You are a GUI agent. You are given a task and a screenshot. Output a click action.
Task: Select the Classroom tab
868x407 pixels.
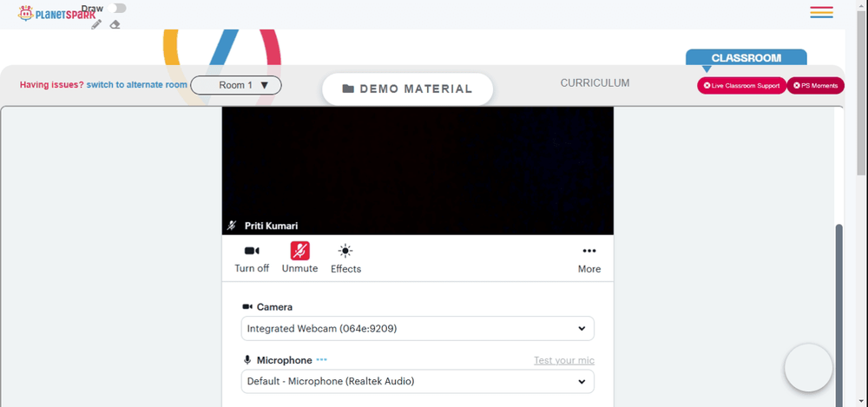746,58
